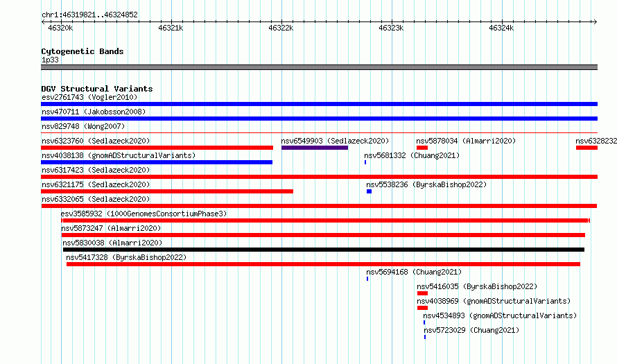The image size is (617, 364).
Task: Open the esv3585932 1000Genomes red bar
Action: point(325,220)
